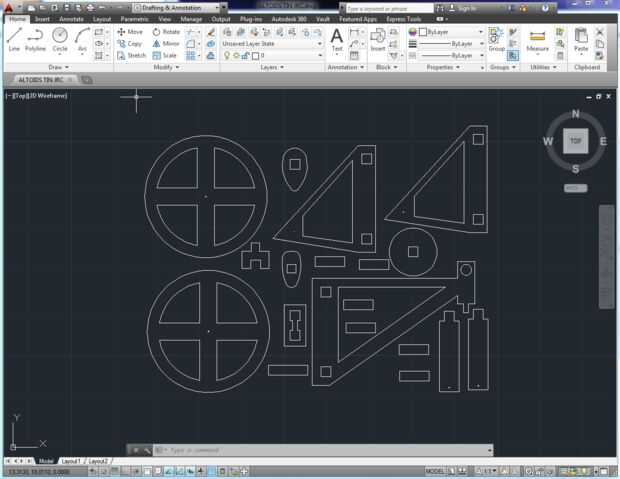Screen dimensions: 620x479
Task: Switch to the Layout1 tab
Action: click(x=71, y=461)
